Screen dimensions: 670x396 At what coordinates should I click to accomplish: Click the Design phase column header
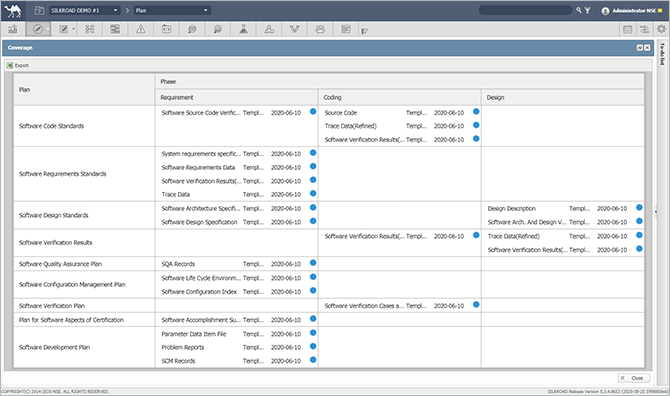tap(563, 97)
